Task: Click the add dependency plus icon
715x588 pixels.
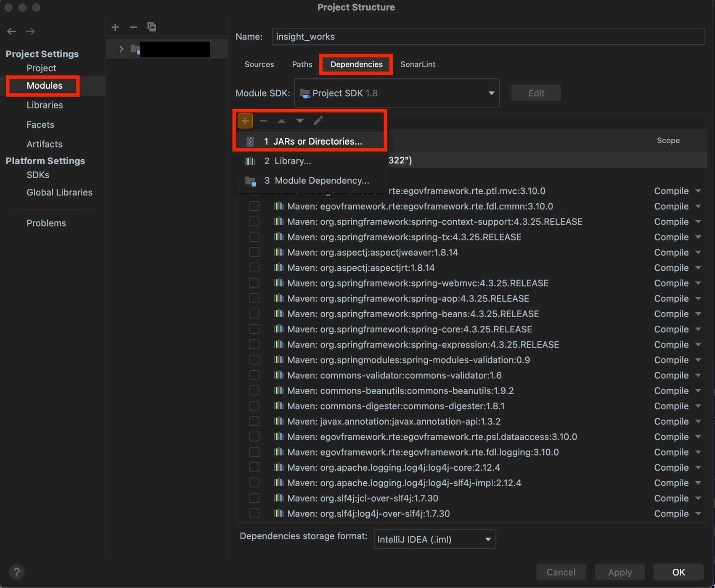Action: (245, 121)
